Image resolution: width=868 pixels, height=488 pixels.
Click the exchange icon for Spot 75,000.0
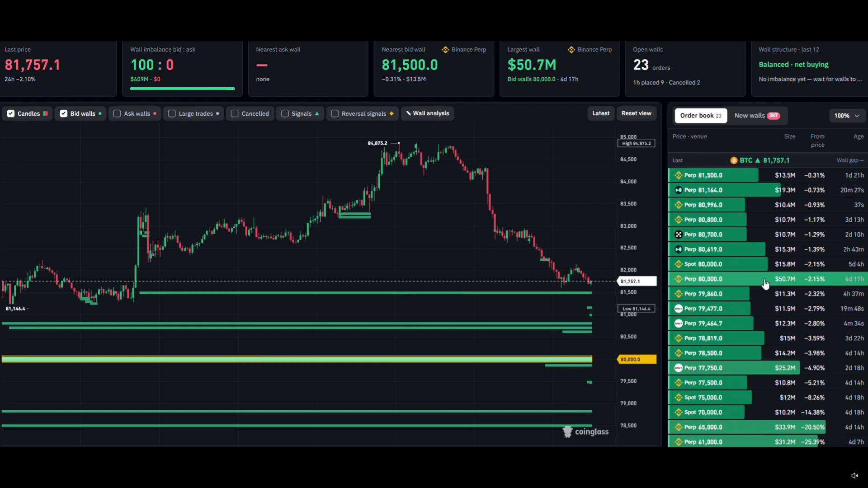(678, 398)
